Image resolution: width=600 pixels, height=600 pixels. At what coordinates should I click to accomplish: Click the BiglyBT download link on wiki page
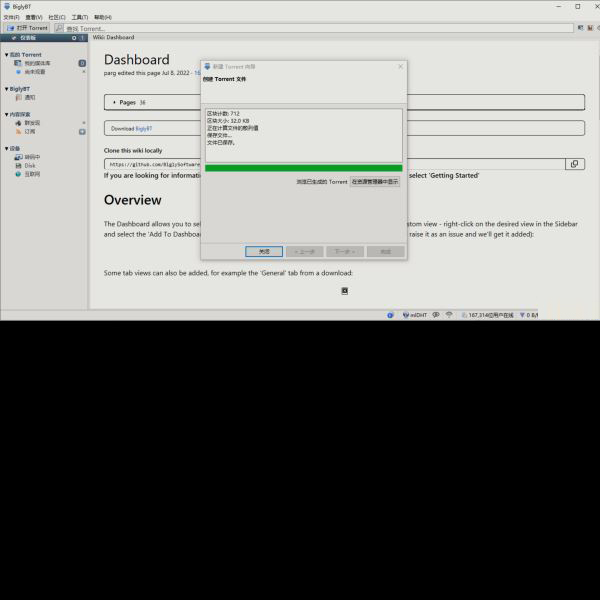point(144,129)
